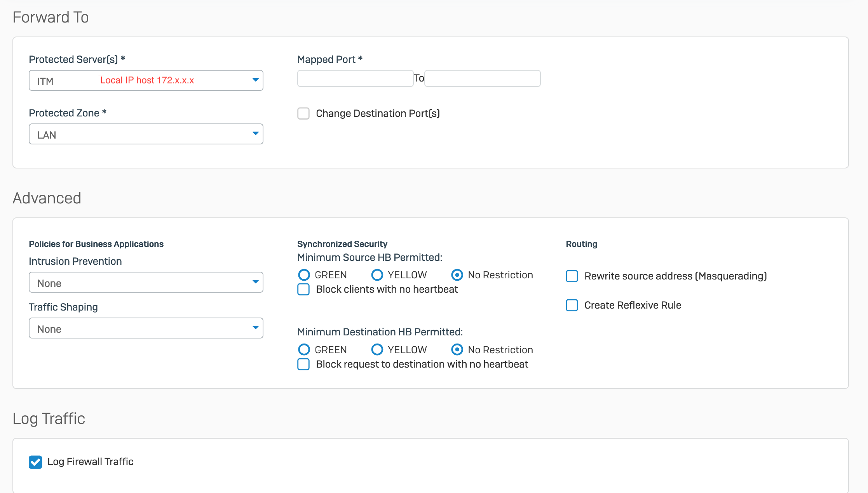
Task: Select GREEN for Minimum Destination HB
Action: (x=304, y=350)
